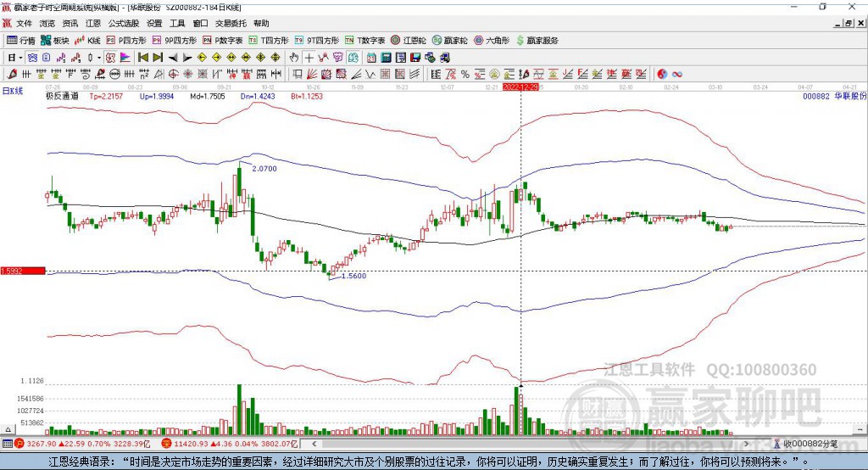This screenshot has width=868, height=470.
Task: Jump to first bar icon
Action: point(142,58)
